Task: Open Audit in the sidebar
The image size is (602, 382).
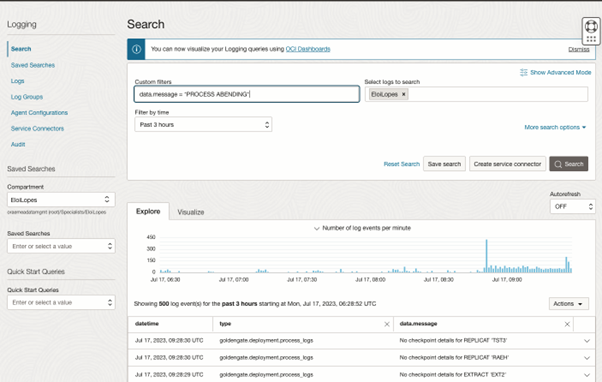Action: (x=18, y=144)
